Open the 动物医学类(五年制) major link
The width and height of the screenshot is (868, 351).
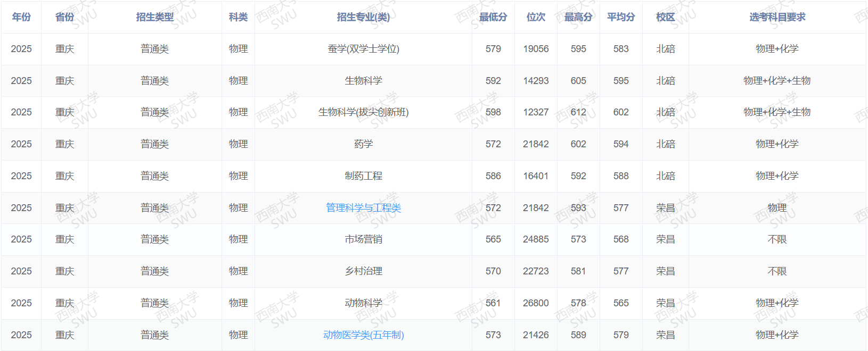[363, 335]
